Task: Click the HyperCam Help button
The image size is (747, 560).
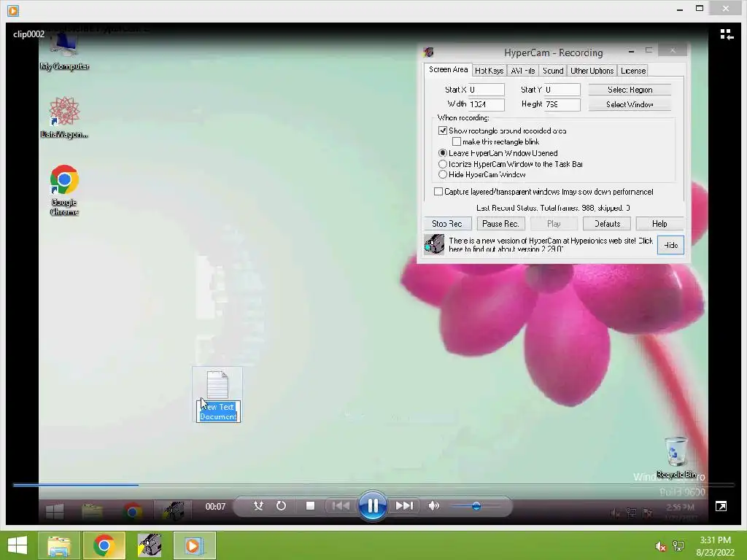Action: [659, 223]
